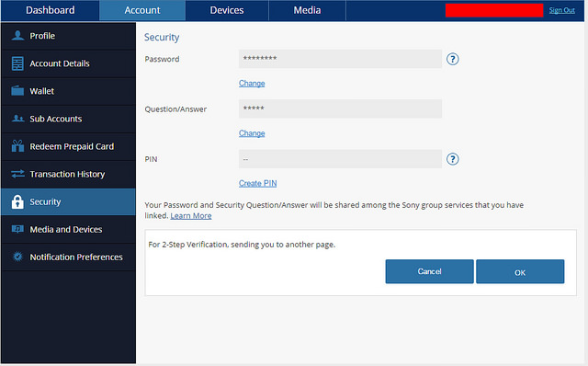Click Change link under Question/Answer
The image size is (588, 366).
tap(252, 133)
